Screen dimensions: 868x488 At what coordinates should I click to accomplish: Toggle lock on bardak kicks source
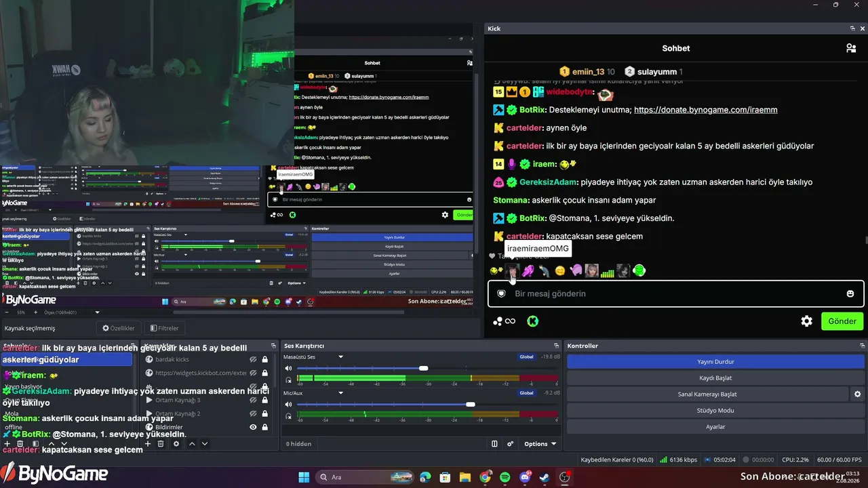tap(264, 359)
